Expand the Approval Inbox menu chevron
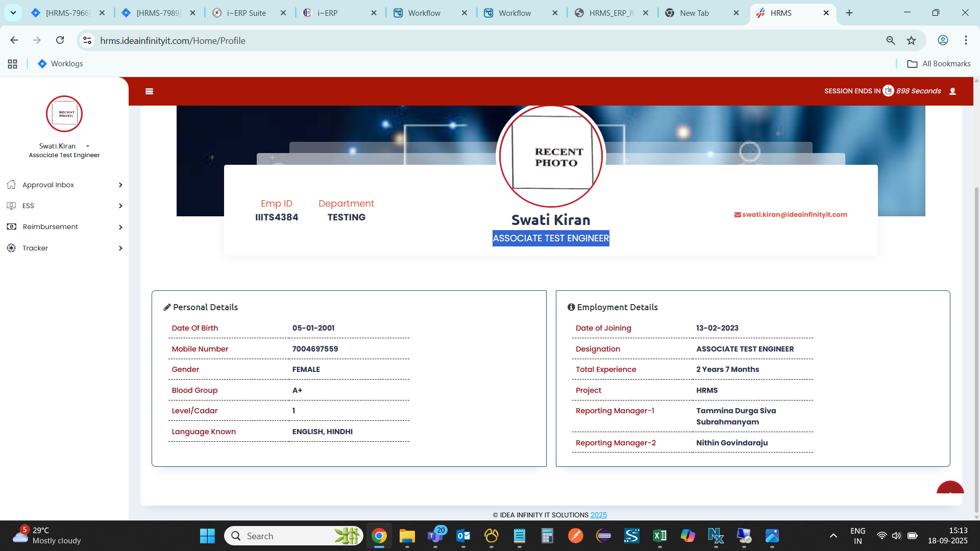The image size is (980, 551). [120, 185]
